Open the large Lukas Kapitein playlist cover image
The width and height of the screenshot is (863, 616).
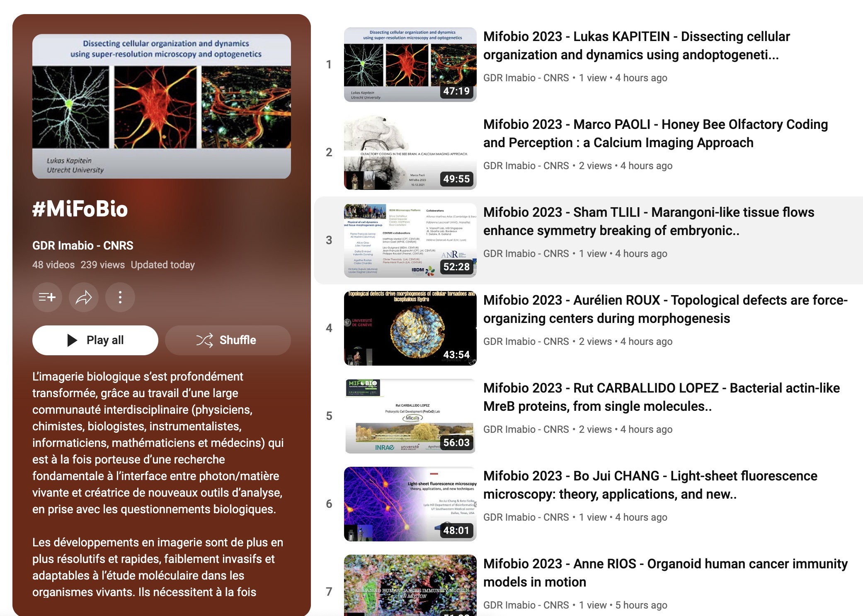coord(162,106)
